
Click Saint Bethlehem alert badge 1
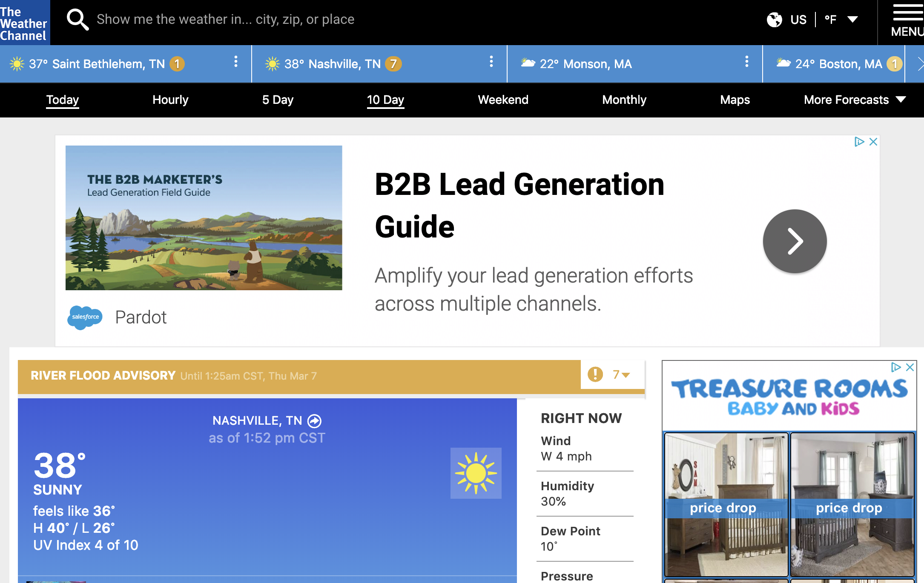click(x=177, y=64)
